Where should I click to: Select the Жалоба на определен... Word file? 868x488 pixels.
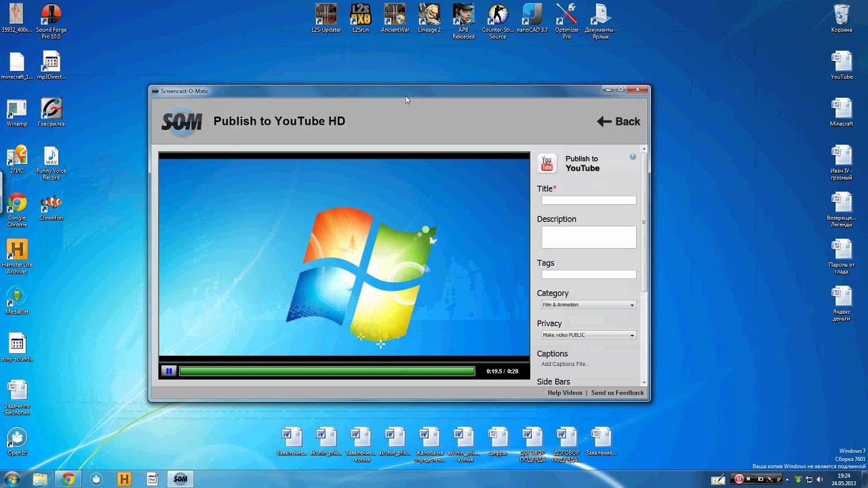[429, 446]
